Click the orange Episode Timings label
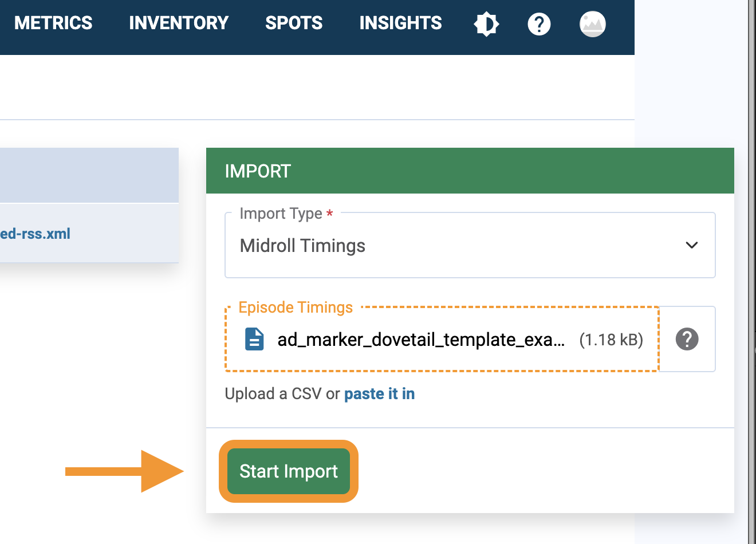756x544 pixels. click(x=296, y=308)
